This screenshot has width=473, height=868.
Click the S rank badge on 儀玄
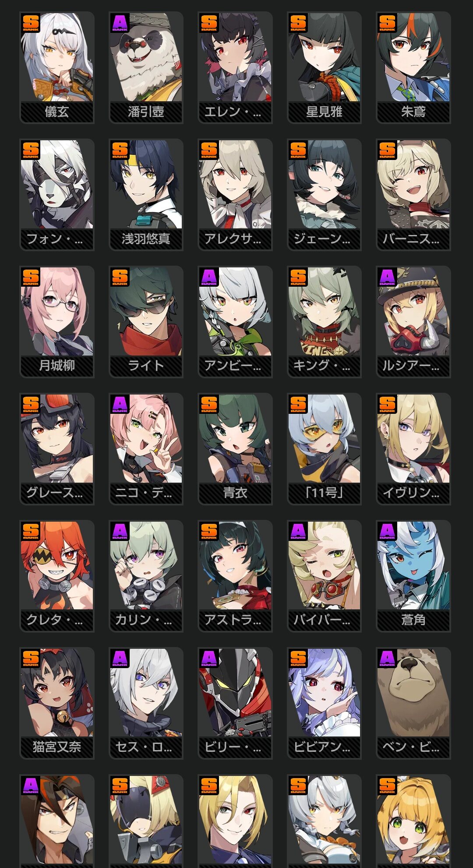[31, 23]
